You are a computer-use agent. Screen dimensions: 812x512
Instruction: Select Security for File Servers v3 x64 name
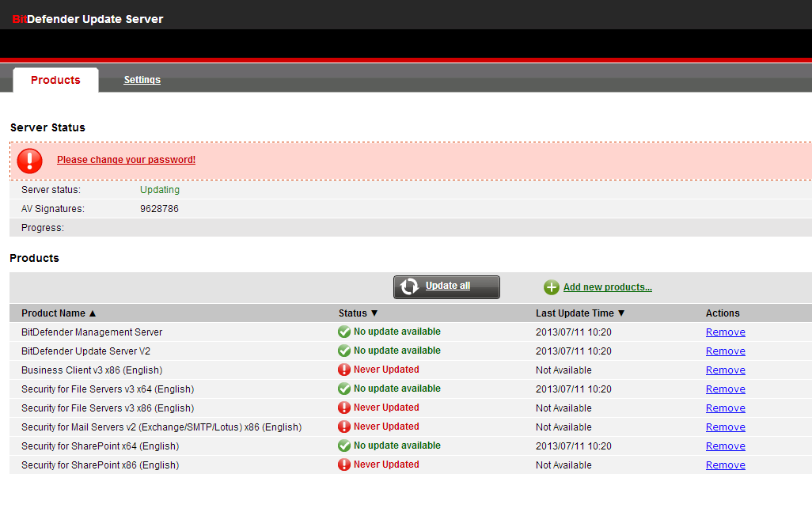[108, 389]
